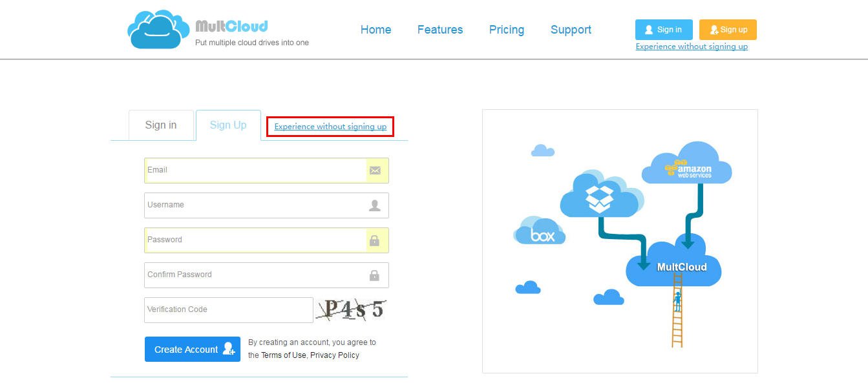
Task: Open the Features menu item
Action: click(x=440, y=30)
